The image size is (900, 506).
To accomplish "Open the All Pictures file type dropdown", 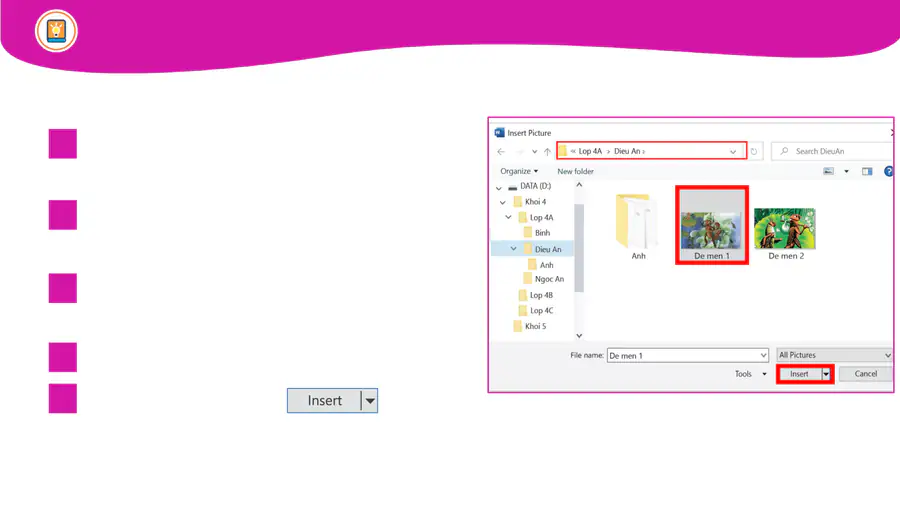I will (x=834, y=355).
